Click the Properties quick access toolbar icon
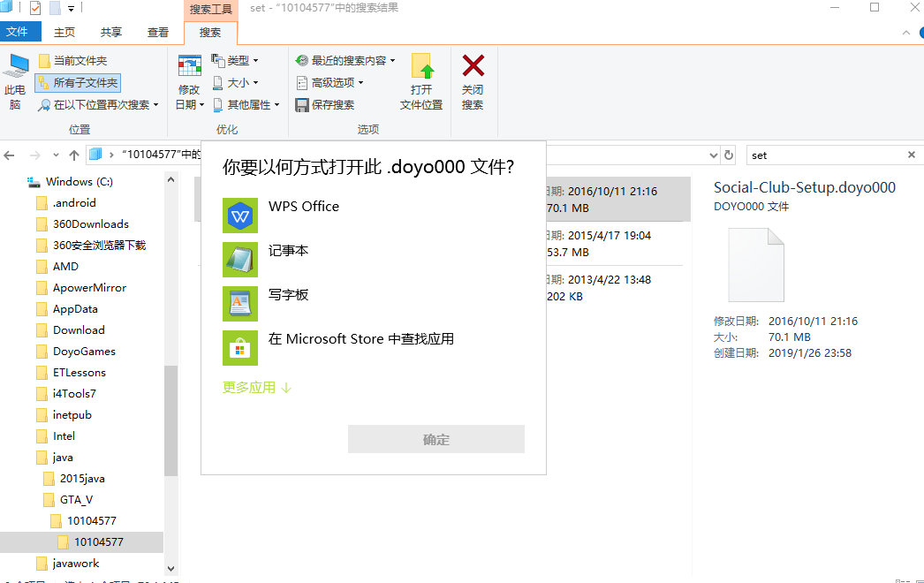The height and width of the screenshot is (583, 924). 35,8
